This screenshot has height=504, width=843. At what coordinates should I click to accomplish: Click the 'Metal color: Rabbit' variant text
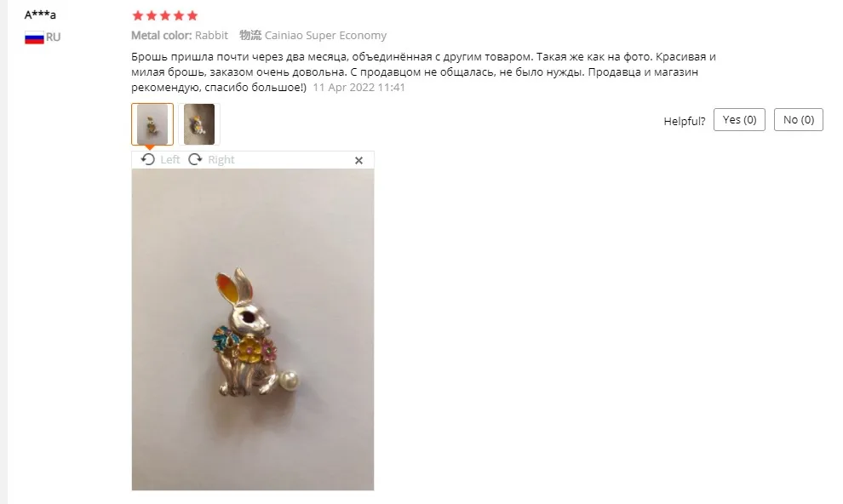(x=180, y=36)
